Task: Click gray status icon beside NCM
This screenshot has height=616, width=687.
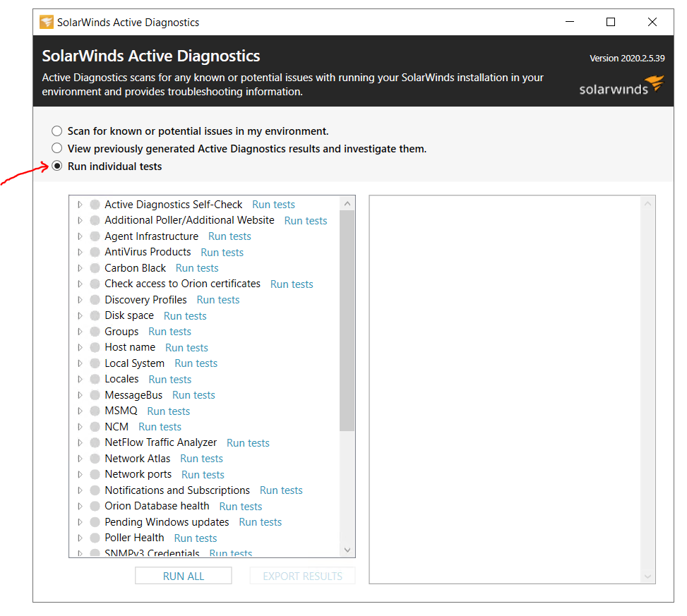Action: (x=95, y=427)
